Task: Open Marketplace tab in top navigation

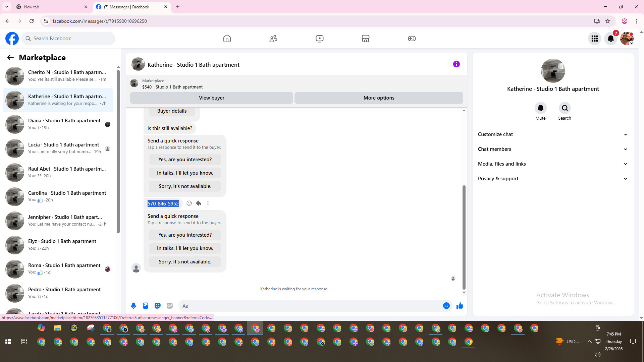Action: pyautogui.click(x=365, y=39)
